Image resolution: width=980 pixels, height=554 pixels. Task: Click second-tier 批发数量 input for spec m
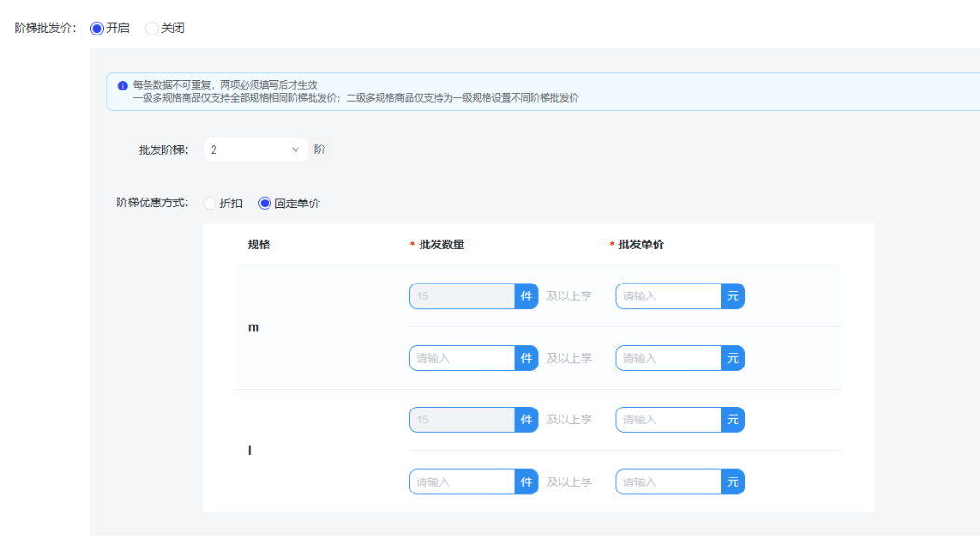(x=462, y=358)
